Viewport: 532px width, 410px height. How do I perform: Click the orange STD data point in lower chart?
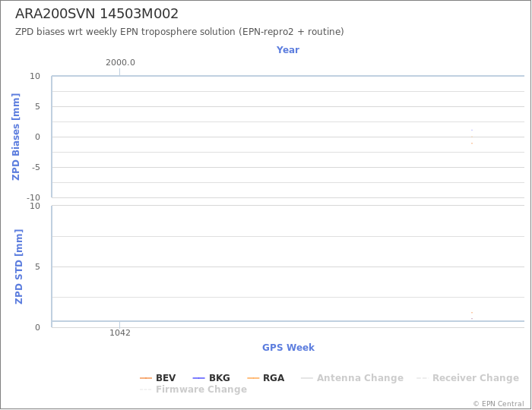tap(472, 312)
